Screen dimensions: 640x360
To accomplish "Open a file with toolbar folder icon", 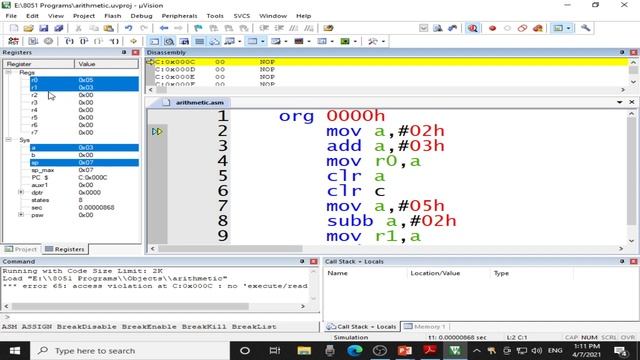I will 28,28.
